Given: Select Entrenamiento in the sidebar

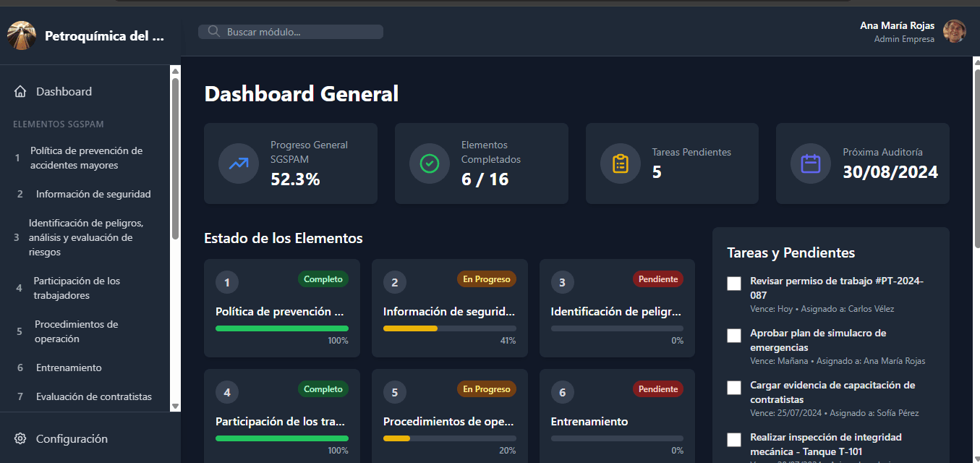Looking at the screenshot, I should tap(85, 368).
